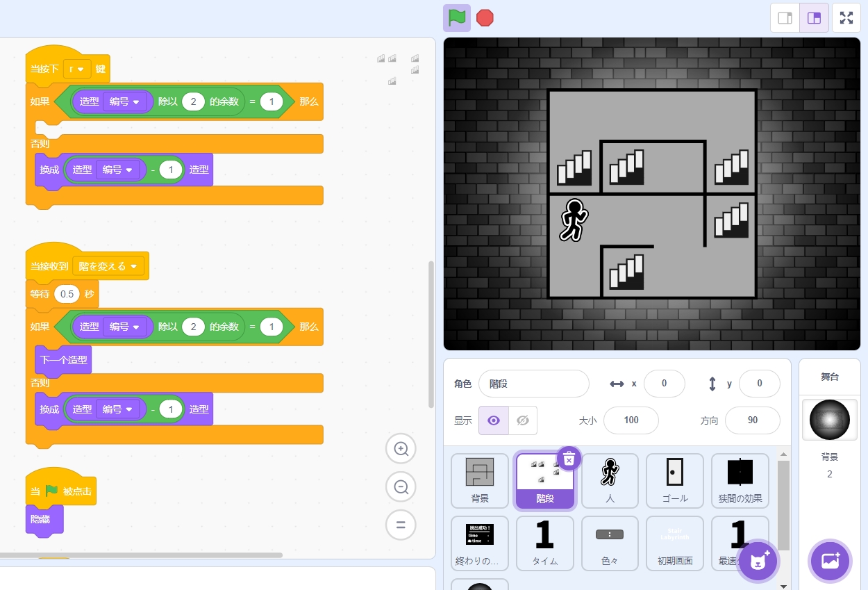Switch to small stage layout
The width and height of the screenshot is (868, 590).
click(x=785, y=18)
